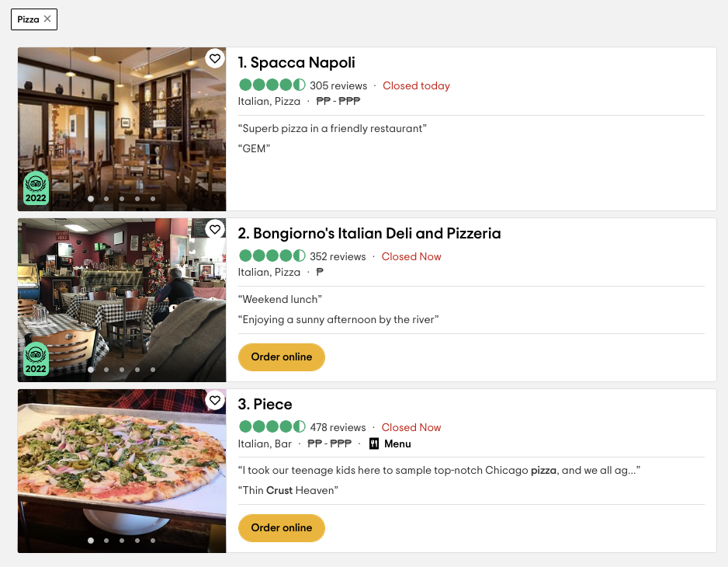
Task: Save Spacca Napoli with the heart icon
Action: tap(215, 58)
